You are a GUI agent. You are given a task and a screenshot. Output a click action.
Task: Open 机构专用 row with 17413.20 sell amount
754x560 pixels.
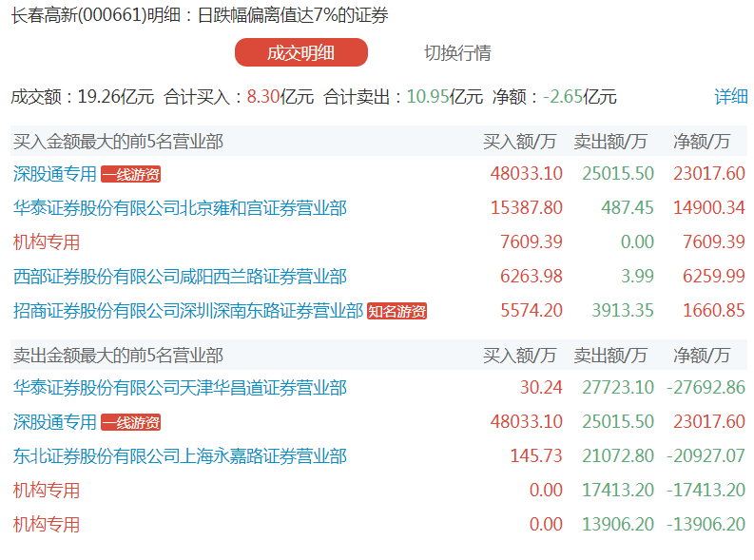[47, 491]
